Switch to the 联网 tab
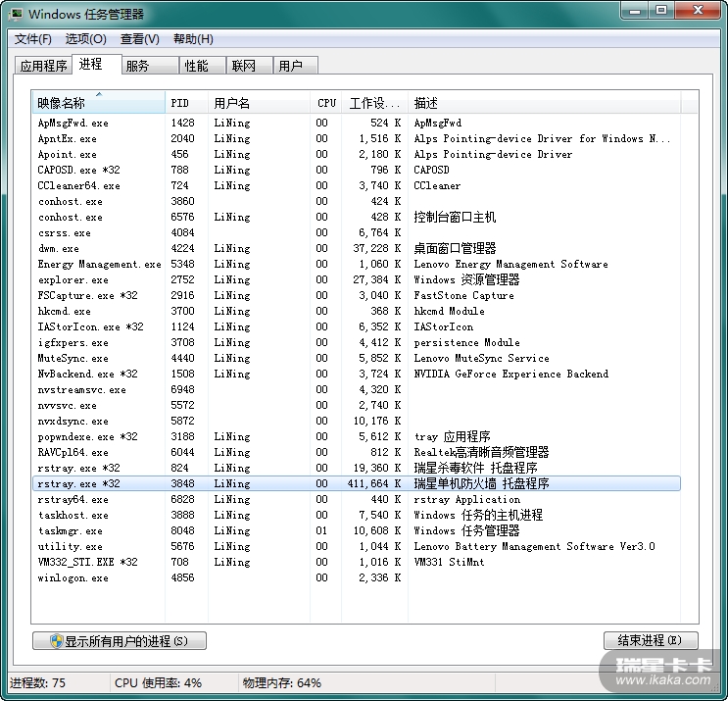The height and width of the screenshot is (701, 728). [250, 66]
